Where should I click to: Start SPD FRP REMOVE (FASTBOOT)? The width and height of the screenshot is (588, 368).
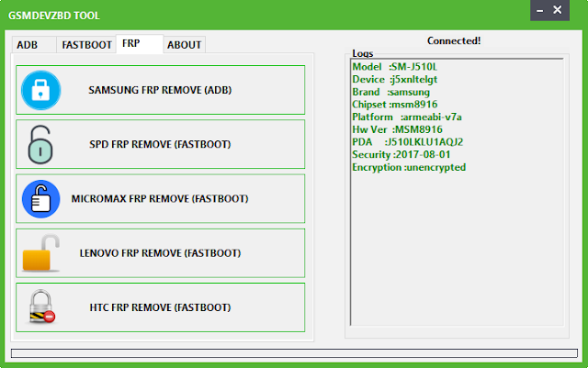161,144
